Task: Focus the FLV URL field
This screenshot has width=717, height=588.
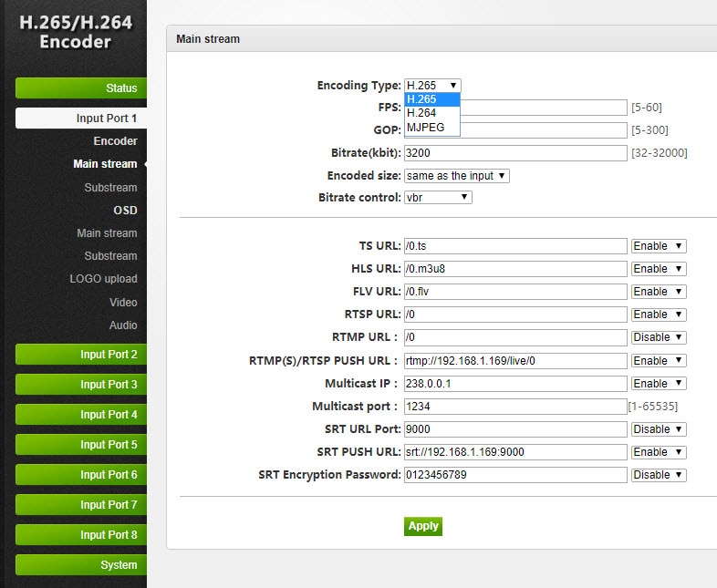Action: coord(515,292)
